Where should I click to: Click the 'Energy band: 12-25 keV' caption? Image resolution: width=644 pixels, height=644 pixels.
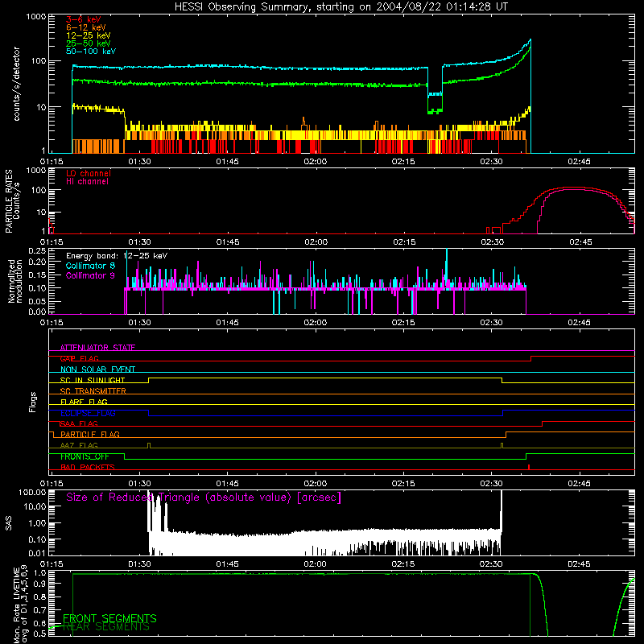pos(117,256)
